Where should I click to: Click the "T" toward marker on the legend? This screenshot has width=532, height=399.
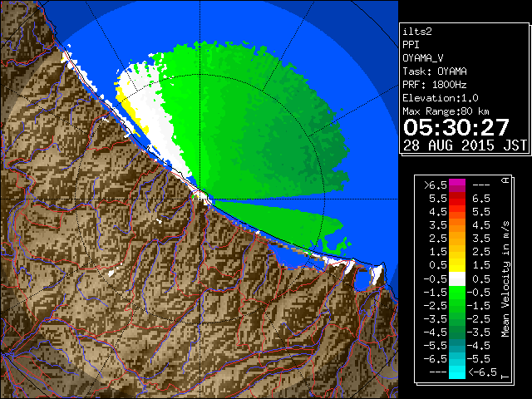coord(505,377)
